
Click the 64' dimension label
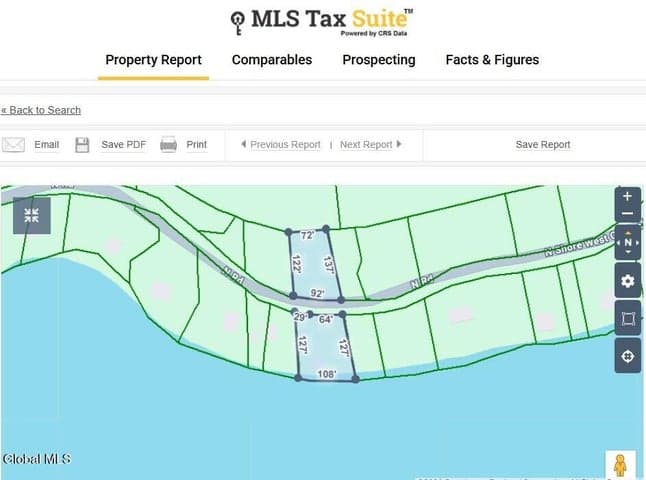[325, 319]
